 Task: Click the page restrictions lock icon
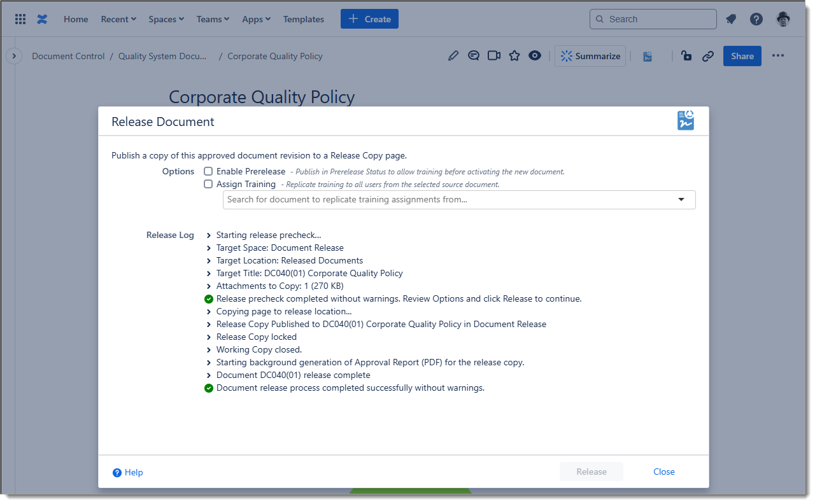(x=686, y=56)
